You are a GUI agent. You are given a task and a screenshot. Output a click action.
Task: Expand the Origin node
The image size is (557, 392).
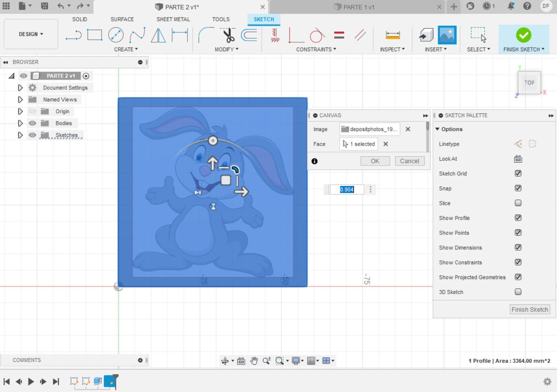tap(20, 111)
